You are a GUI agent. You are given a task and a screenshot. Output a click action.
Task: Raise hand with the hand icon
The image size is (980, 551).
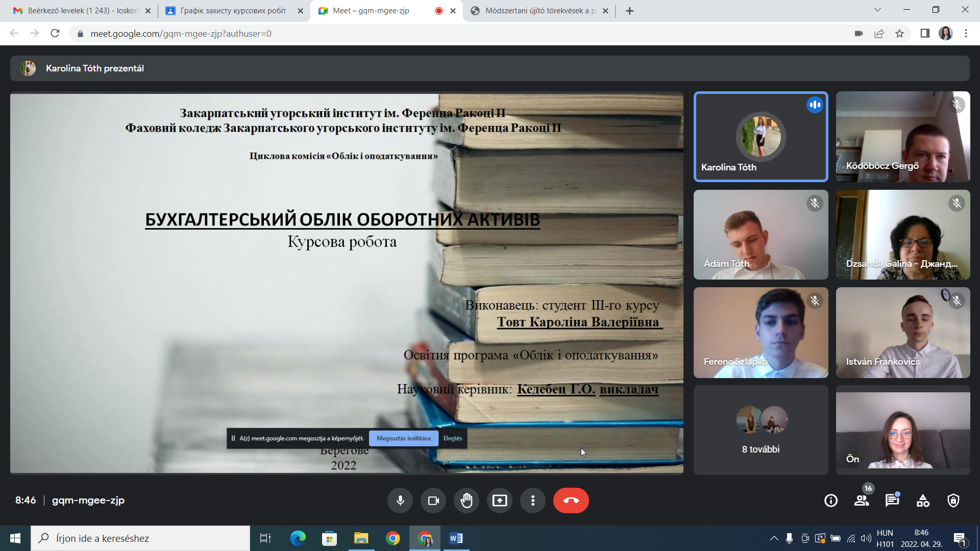click(x=467, y=500)
